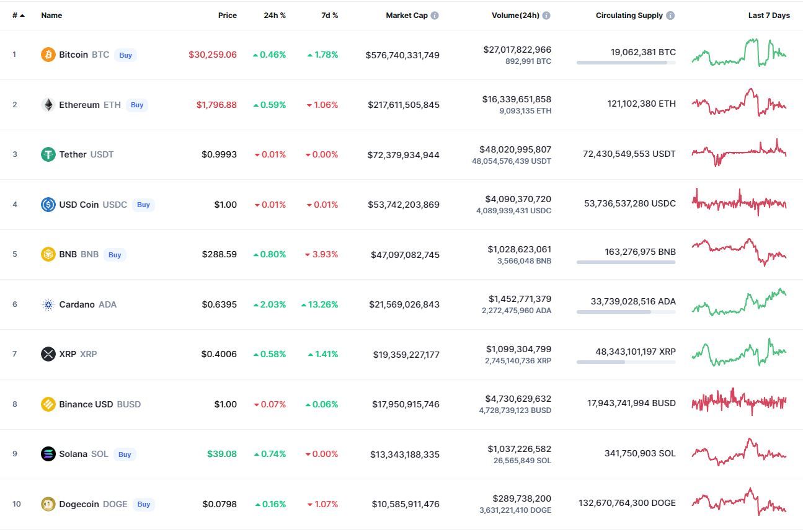Click the Bitcoin coin logo icon
The height and width of the screenshot is (532, 803).
pyautogui.click(x=48, y=55)
